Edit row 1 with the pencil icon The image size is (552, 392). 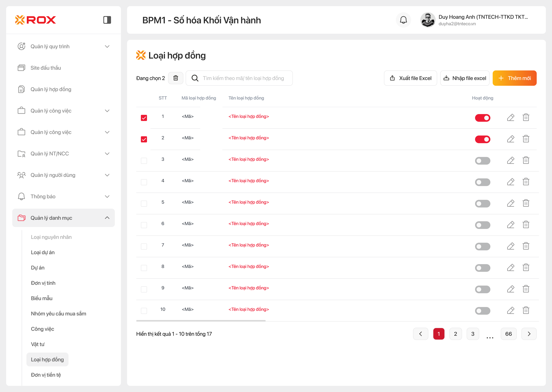coord(510,118)
